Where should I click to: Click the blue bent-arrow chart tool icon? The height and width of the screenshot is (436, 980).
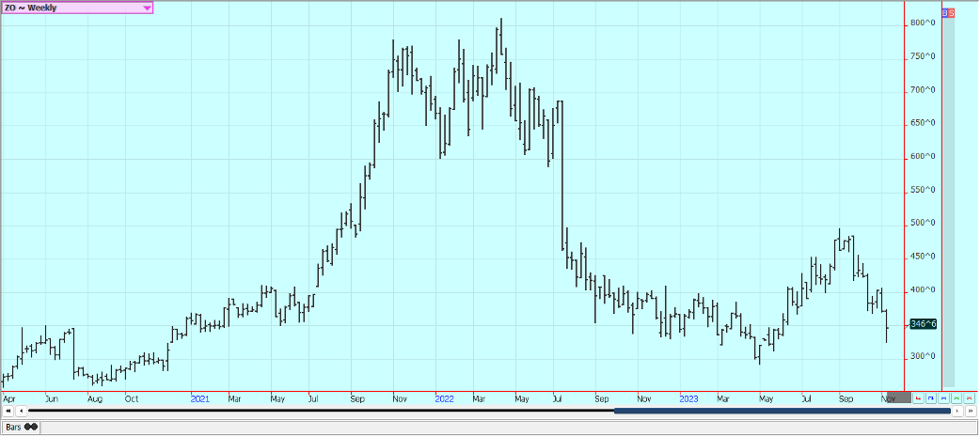pyautogui.click(x=931, y=397)
